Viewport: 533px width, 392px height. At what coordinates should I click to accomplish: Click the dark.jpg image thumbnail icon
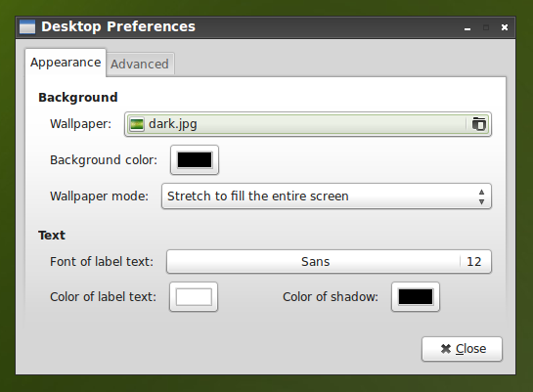pyautogui.click(x=136, y=124)
